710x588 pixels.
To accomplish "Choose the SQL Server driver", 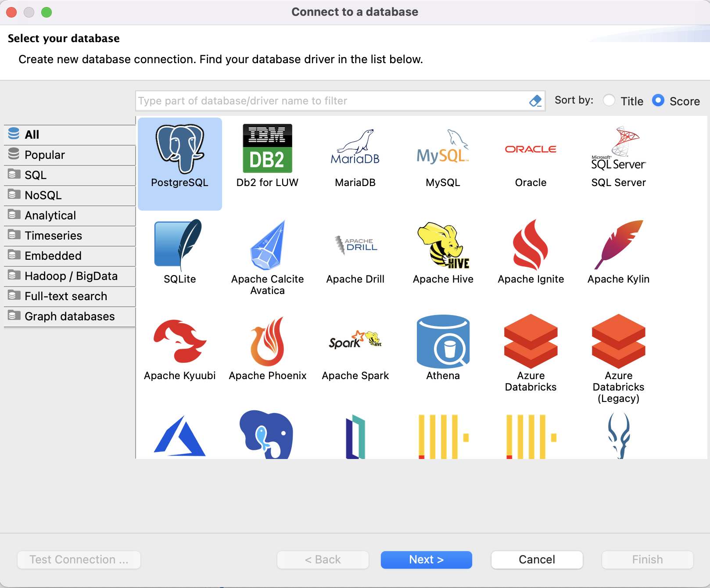I will [619, 156].
